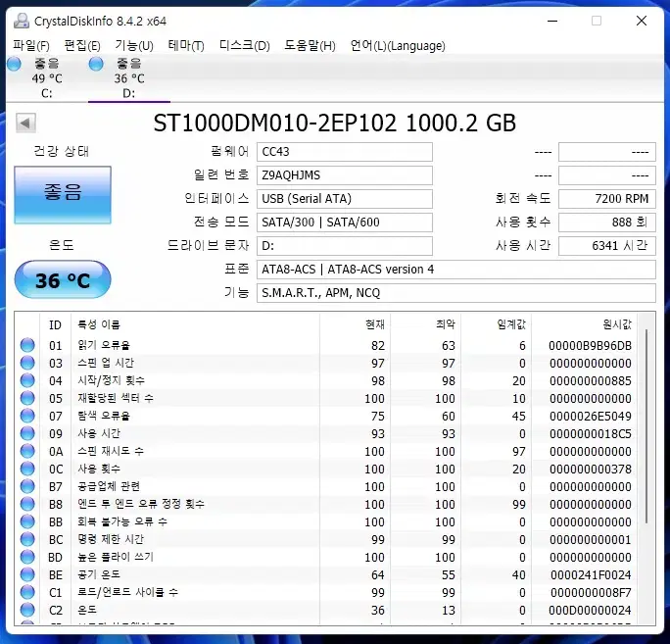Click status orb for attribute 04 row

click(27, 380)
